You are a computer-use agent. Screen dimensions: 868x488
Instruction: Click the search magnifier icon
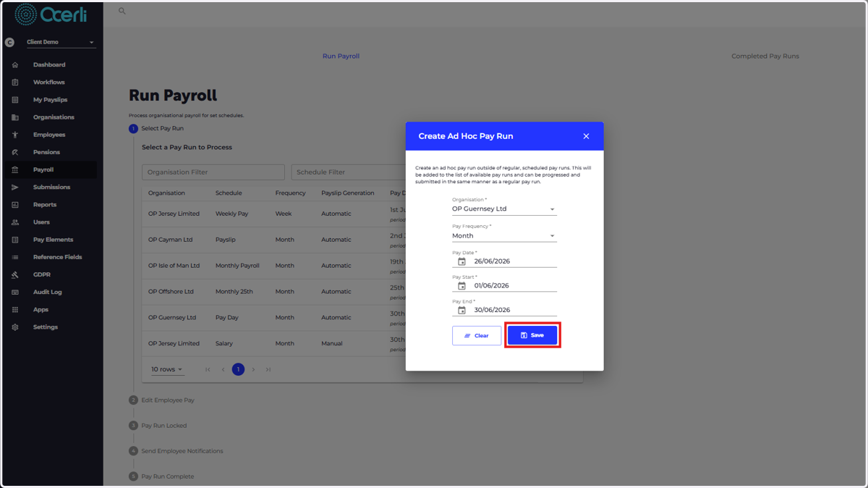pos(122,11)
